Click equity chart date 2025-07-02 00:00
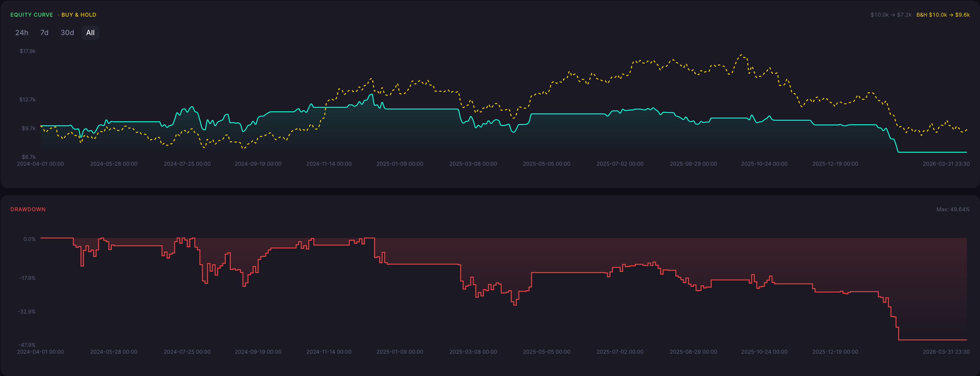The height and width of the screenshot is (376, 980). 620,164
